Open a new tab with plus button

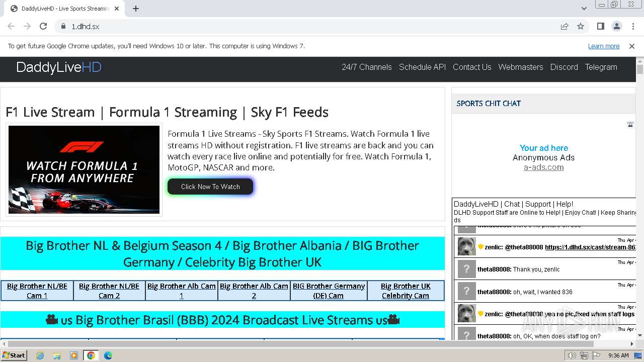(x=136, y=9)
